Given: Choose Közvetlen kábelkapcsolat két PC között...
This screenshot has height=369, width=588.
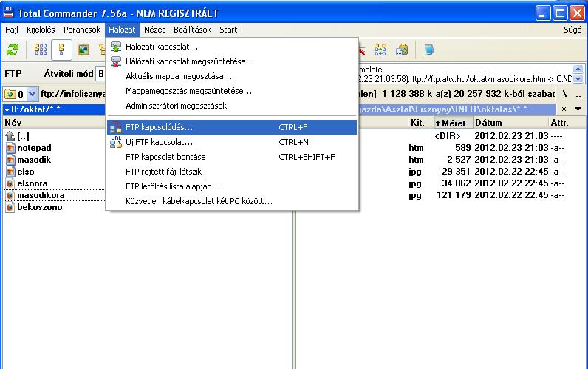Looking at the screenshot, I should click(232, 201).
